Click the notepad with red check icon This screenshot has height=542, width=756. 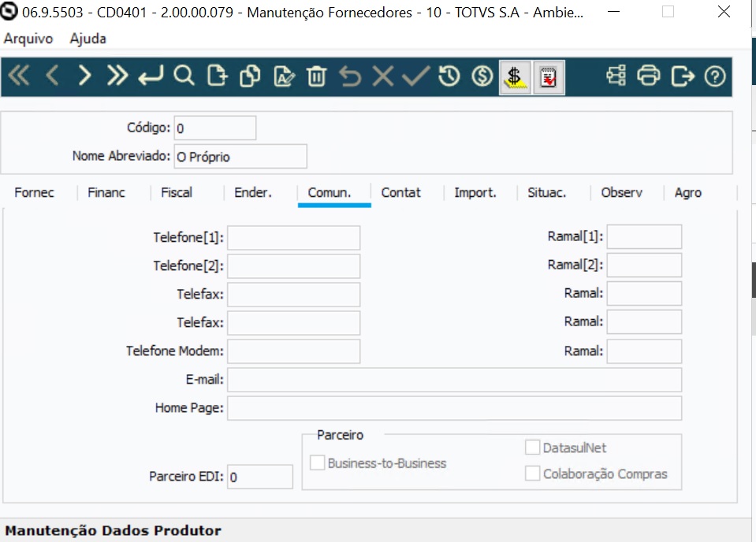tap(549, 77)
